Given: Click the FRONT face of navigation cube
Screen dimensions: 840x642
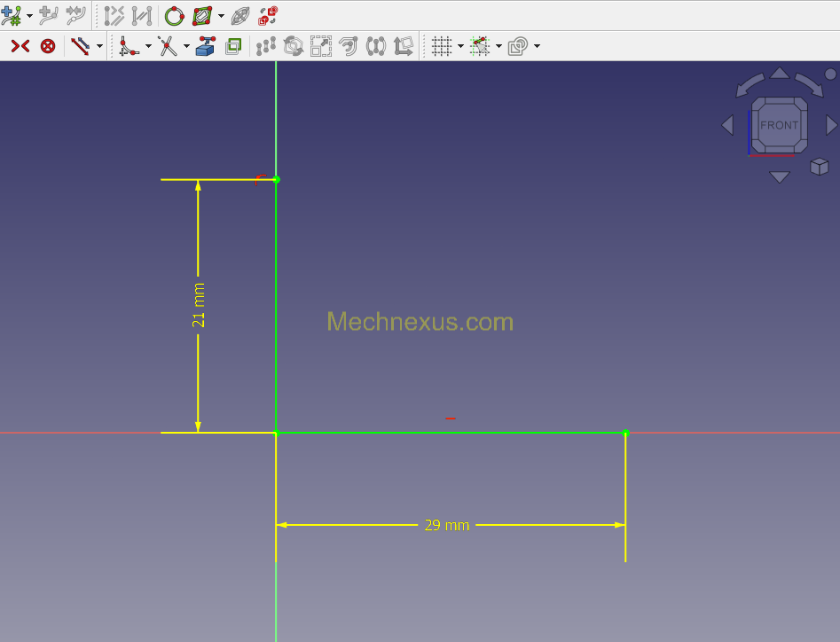Looking at the screenshot, I should (780, 125).
